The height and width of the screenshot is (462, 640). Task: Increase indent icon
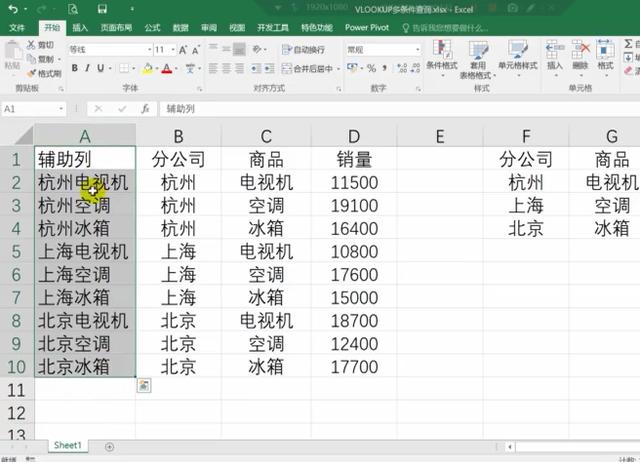point(269,69)
